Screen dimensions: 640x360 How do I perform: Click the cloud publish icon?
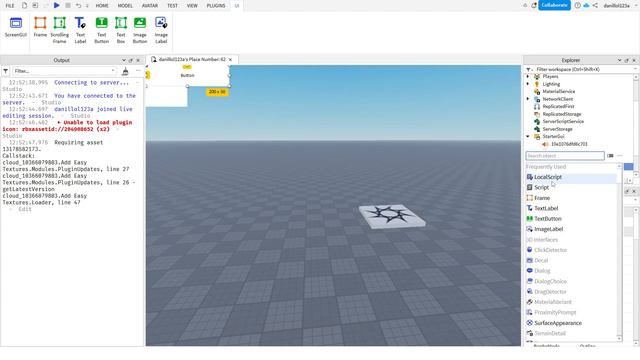(587, 5)
